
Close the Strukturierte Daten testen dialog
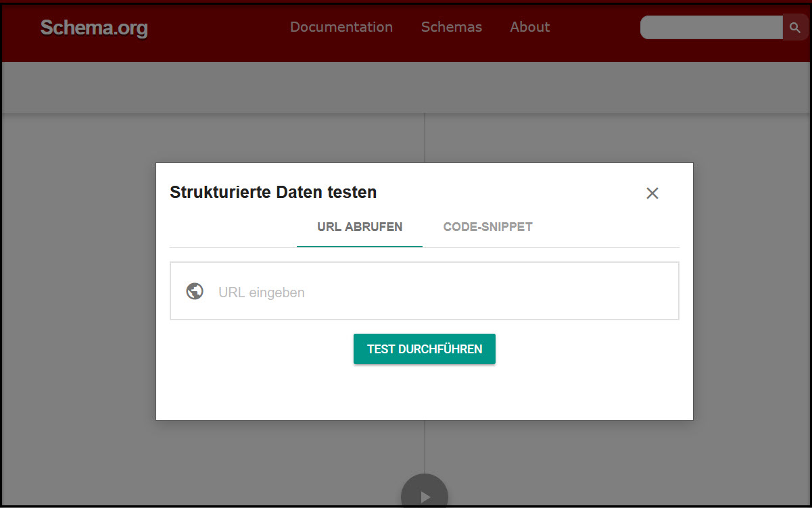[652, 193]
